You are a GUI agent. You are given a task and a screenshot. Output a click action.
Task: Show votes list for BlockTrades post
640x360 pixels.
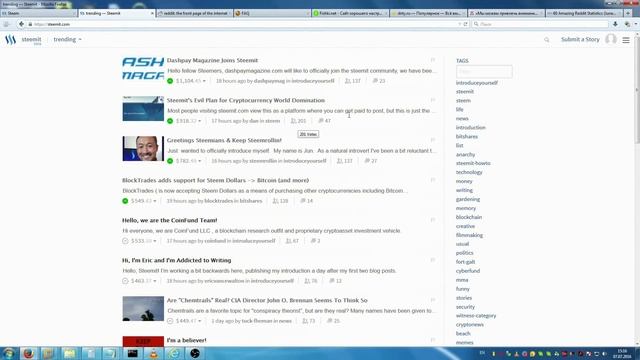280,201
